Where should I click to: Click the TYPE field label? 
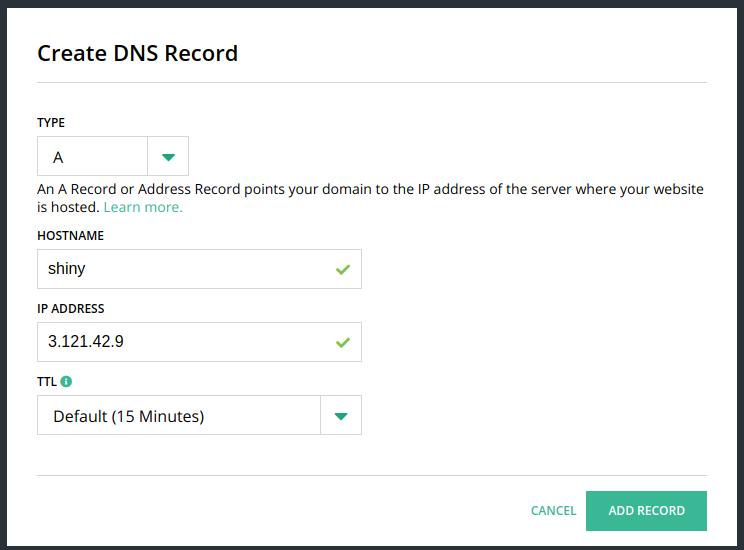coord(51,122)
